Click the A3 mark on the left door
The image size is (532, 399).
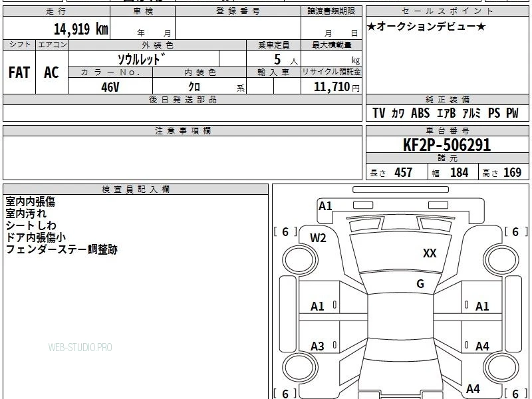coord(317,346)
